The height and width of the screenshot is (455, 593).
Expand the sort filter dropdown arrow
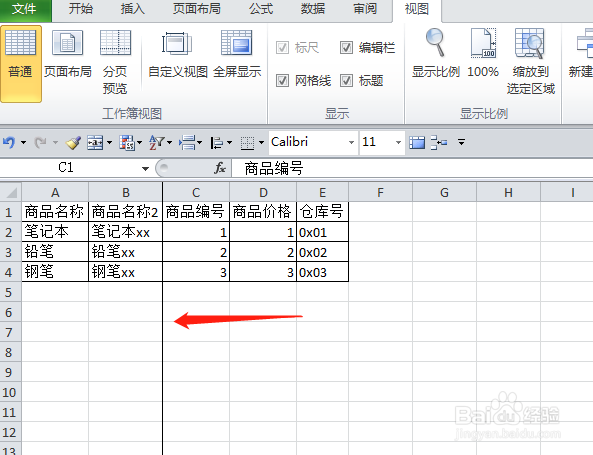tap(169, 143)
